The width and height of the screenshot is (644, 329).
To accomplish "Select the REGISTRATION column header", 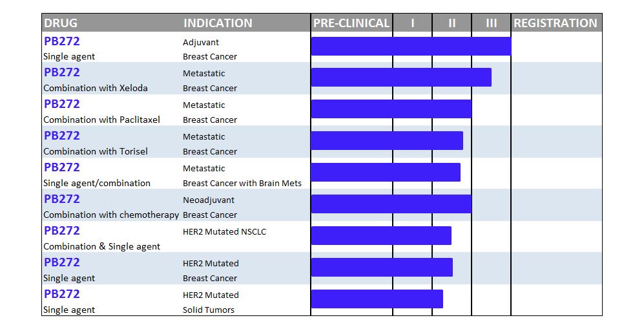I will pyautogui.click(x=556, y=23).
